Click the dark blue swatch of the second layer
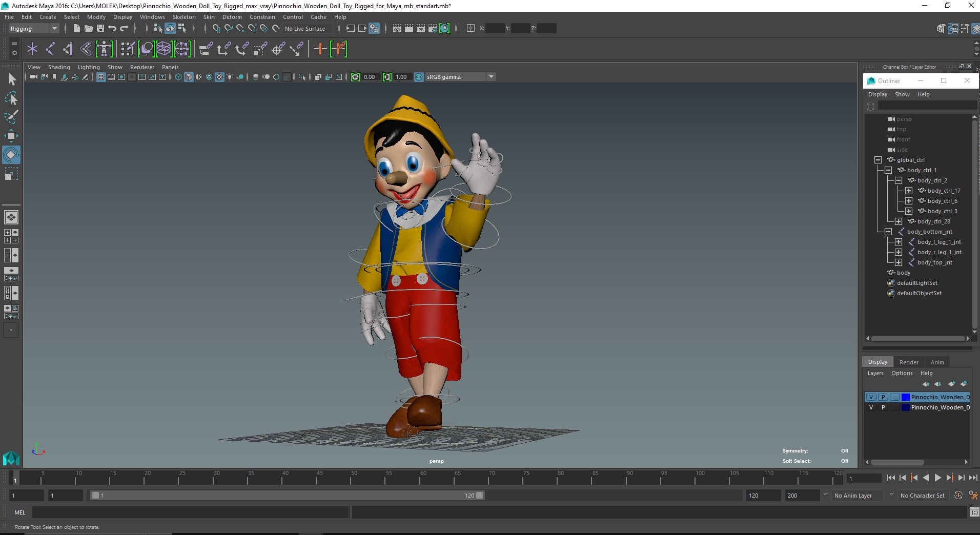This screenshot has height=535, width=980. pyautogui.click(x=906, y=407)
